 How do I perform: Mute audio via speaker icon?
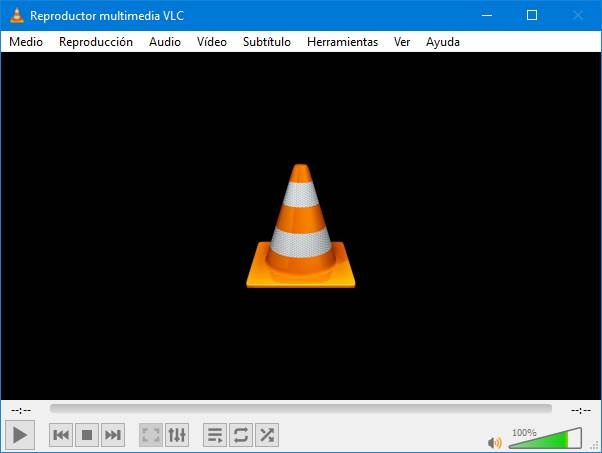pyautogui.click(x=494, y=442)
